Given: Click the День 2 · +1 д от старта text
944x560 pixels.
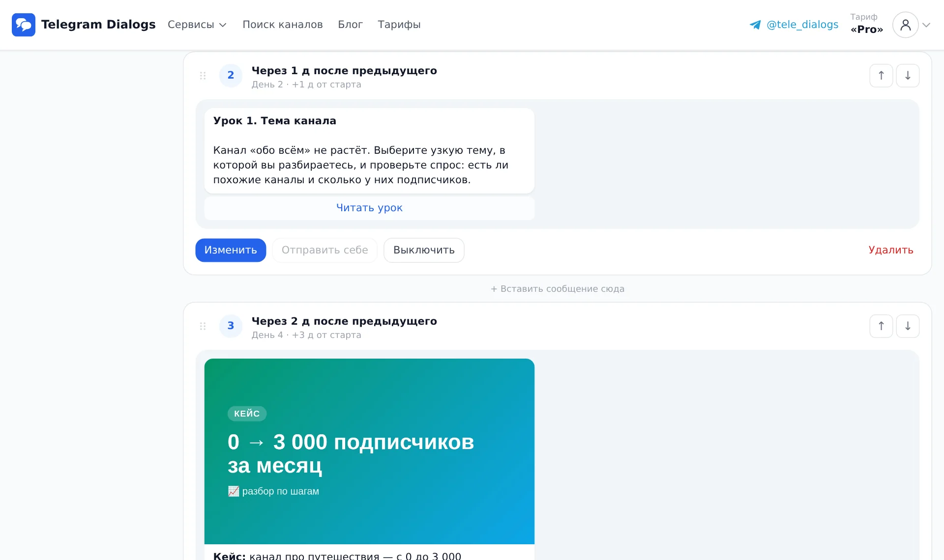Looking at the screenshot, I should click(306, 84).
